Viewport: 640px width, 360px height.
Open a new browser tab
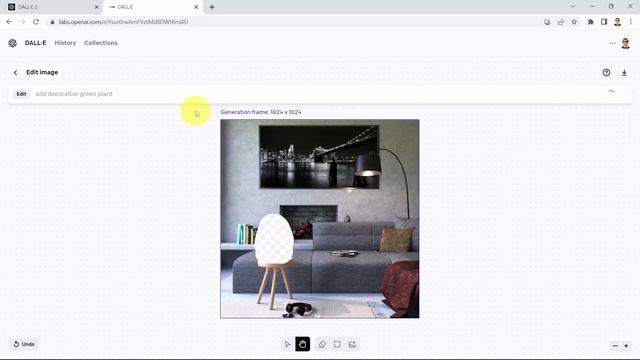(x=212, y=7)
